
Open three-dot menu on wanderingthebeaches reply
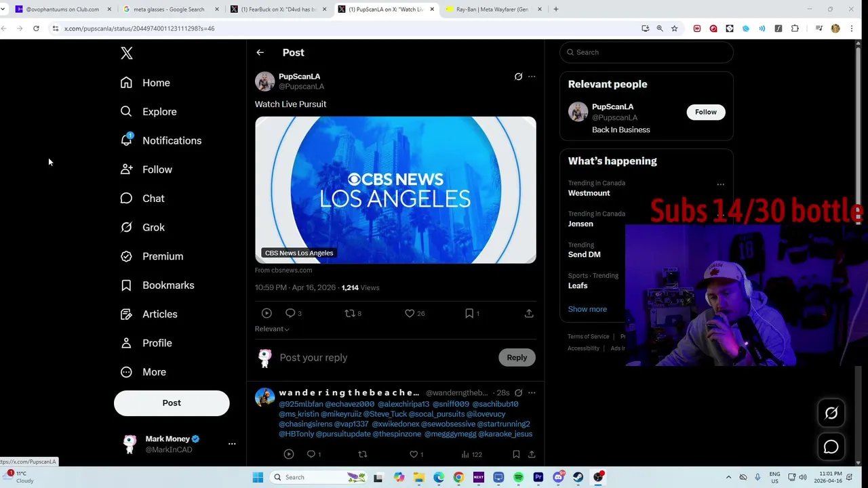click(532, 392)
